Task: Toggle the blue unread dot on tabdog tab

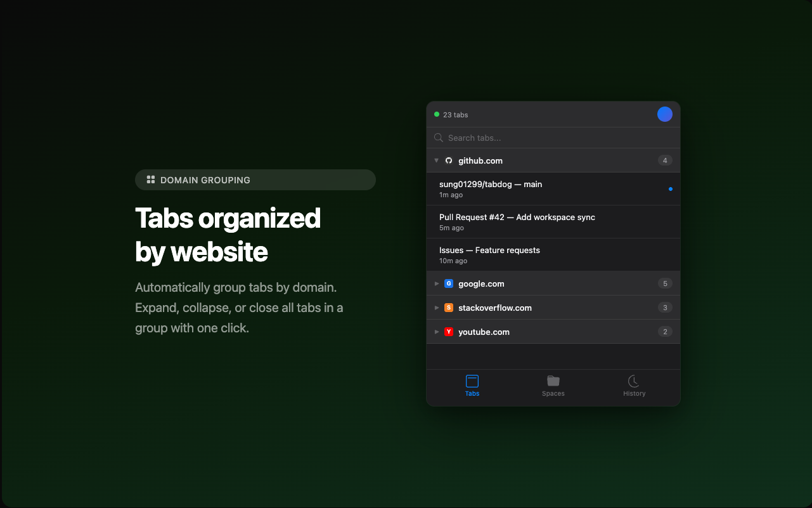Action: (x=670, y=188)
